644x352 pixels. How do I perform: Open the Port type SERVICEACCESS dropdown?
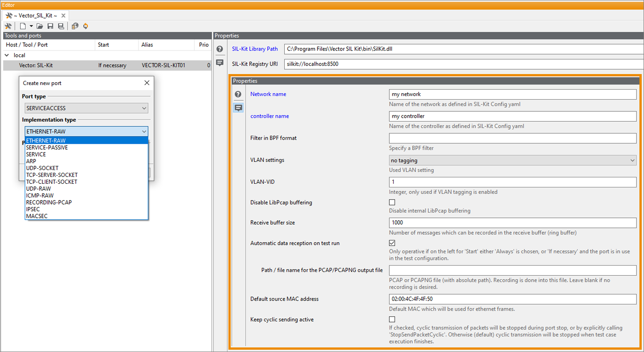click(86, 108)
